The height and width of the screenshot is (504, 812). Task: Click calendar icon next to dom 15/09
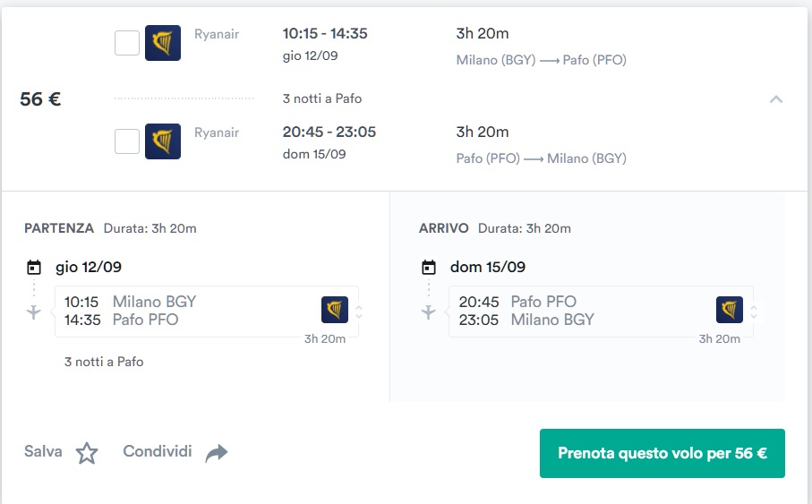point(429,268)
